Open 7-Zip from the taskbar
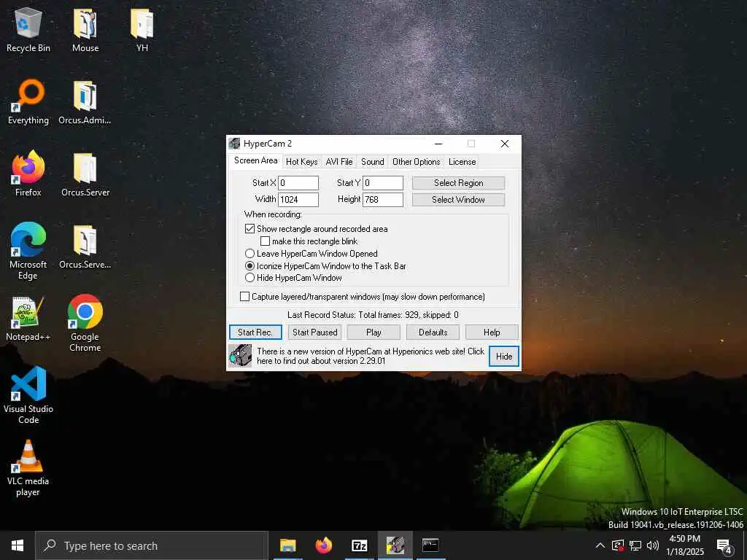The image size is (747, 560). (359, 545)
